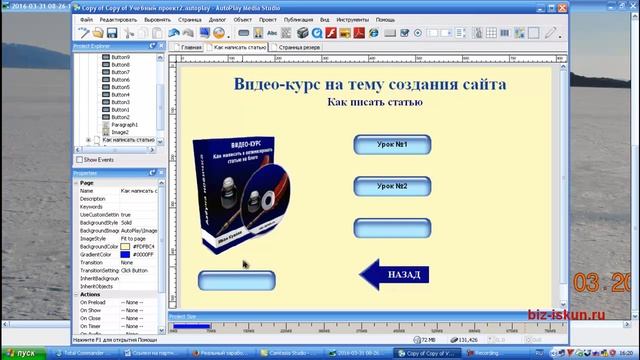Open the Файл menu

[x=86, y=20]
